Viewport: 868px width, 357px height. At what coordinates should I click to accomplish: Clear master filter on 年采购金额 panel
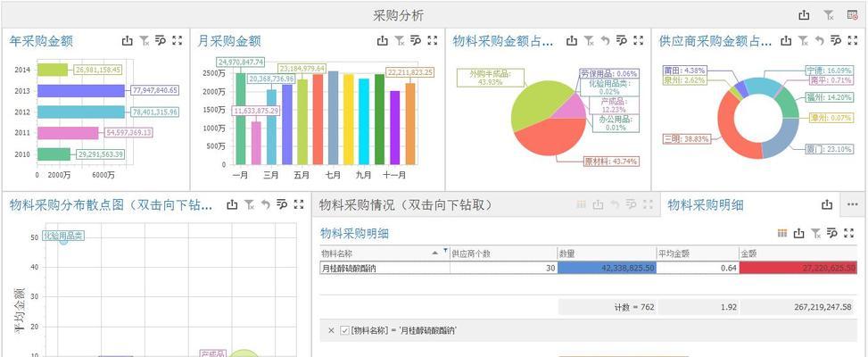coord(144,40)
